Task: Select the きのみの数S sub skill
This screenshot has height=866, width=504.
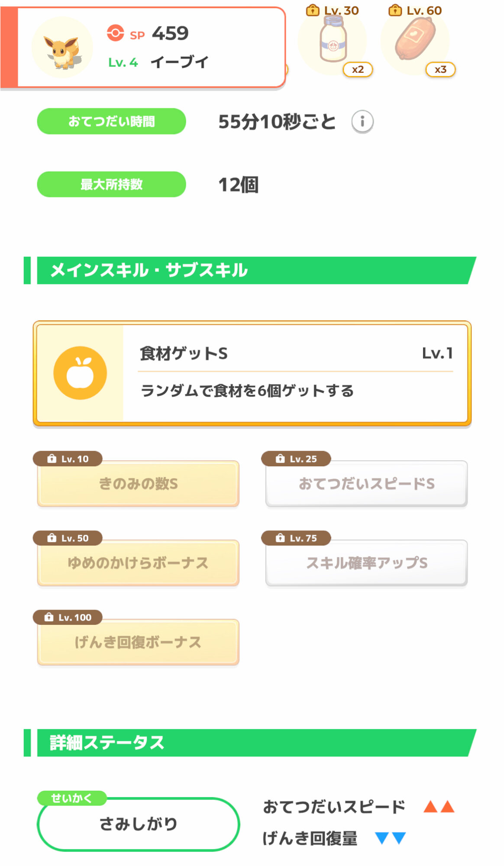Action: 138,484
